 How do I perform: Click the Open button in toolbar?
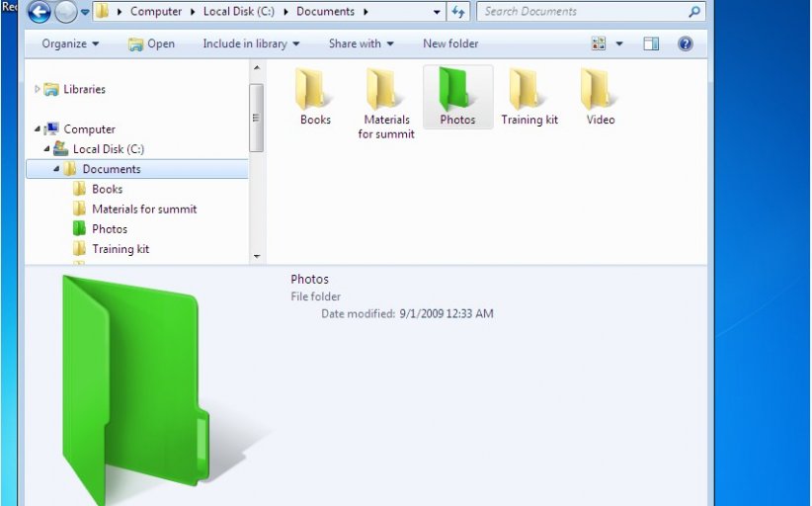(151, 43)
